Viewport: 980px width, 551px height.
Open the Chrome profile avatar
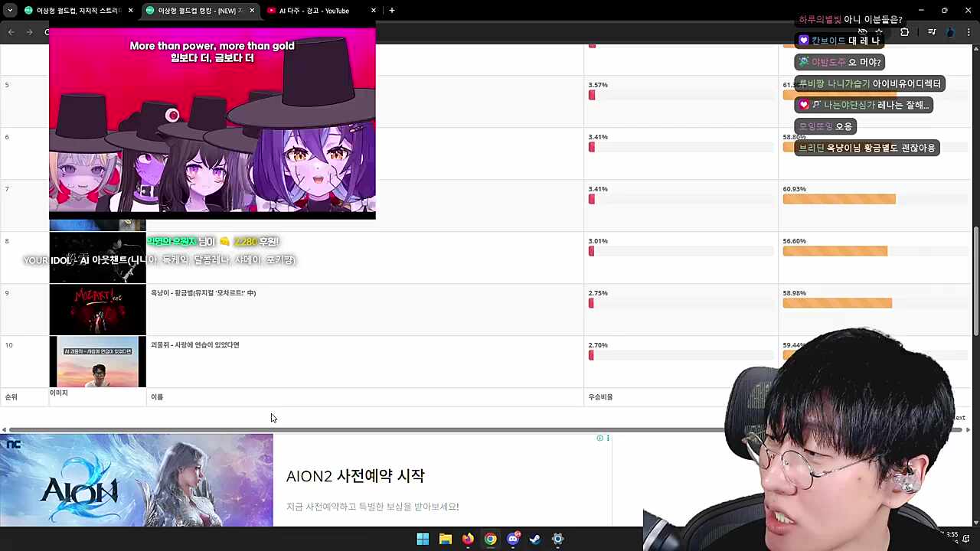(x=951, y=32)
